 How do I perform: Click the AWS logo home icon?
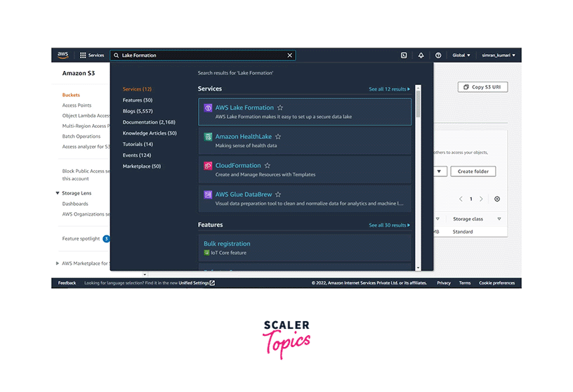pos(63,55)
